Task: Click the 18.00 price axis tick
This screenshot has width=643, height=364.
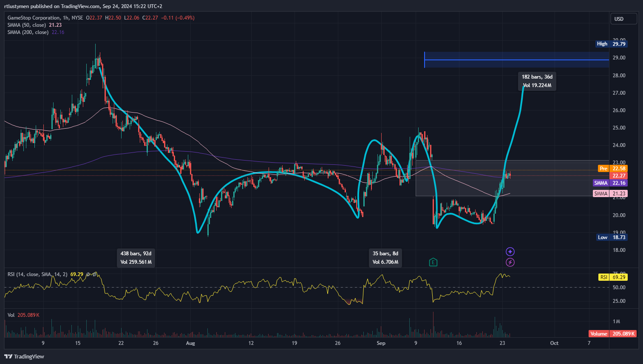Action: point(619,250)
